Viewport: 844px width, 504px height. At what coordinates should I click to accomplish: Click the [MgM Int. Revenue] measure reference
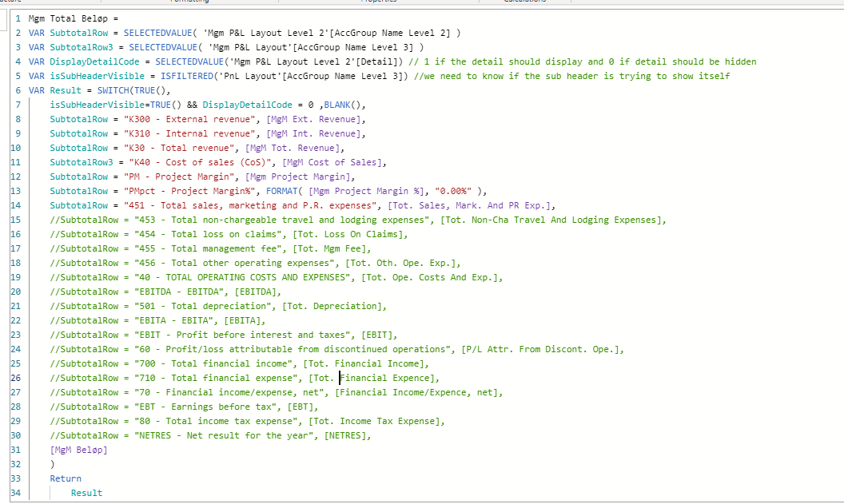[x=313, y=133]
